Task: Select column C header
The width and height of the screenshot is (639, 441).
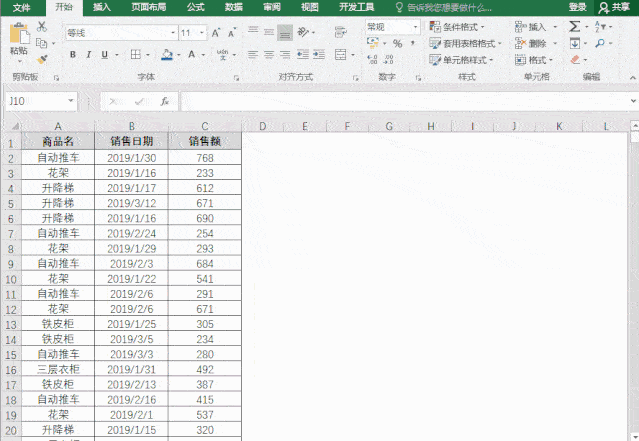Action: (205, 126)
